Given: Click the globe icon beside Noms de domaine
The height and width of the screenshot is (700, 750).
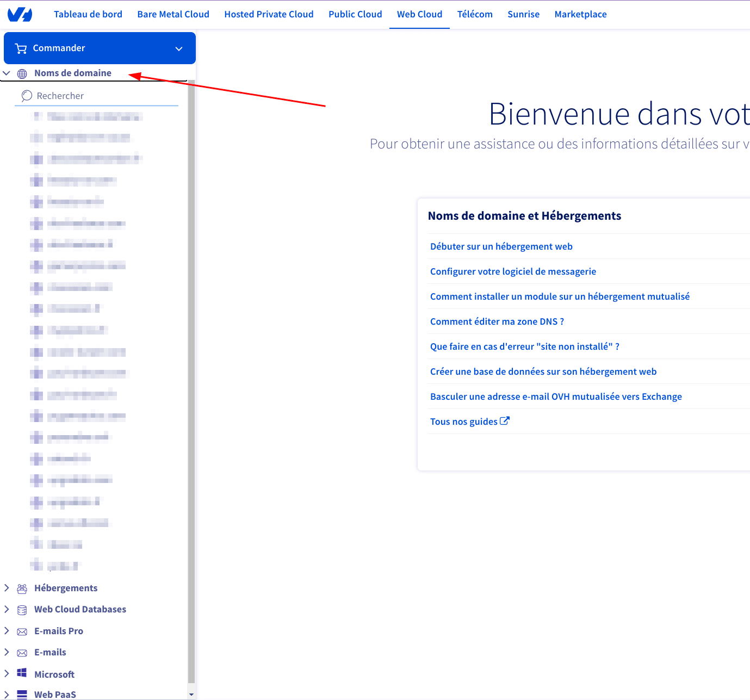Looking at the screenshot, I should click(22, 73).
